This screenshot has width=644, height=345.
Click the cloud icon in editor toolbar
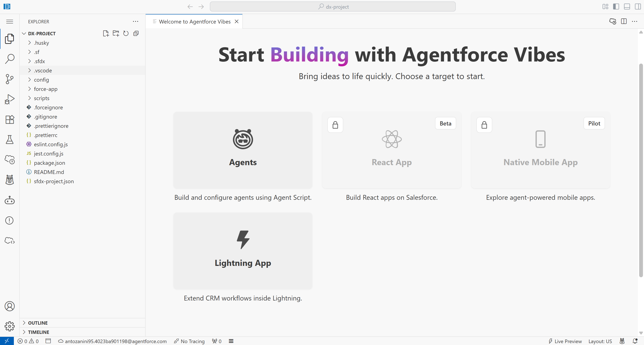[x=613, y=21]
